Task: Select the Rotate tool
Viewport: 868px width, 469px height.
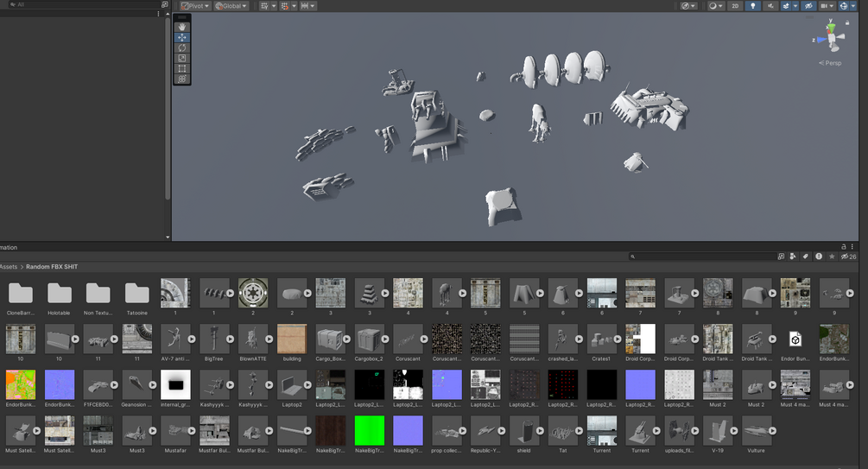Action: pyautogui.click(x=181, y=48)
